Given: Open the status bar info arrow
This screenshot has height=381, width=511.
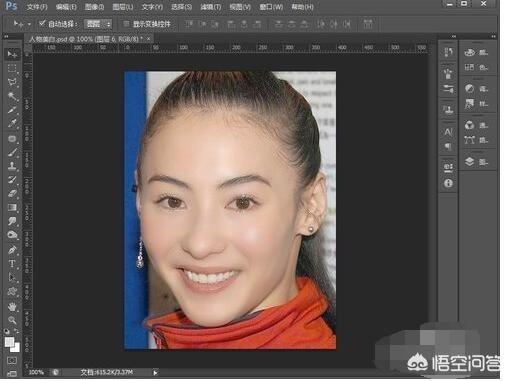Looking at the screenshot, I should 155,372.
